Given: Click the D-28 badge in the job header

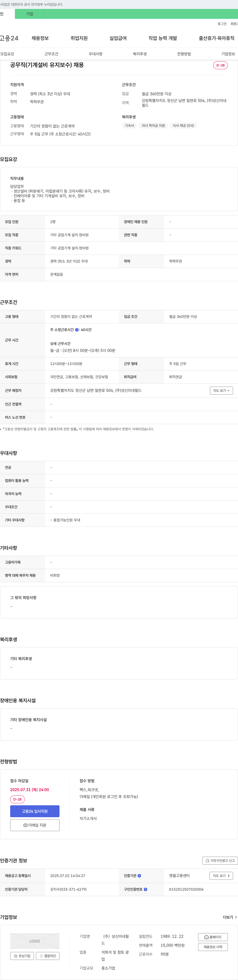Looking at the screenshot, I should coord(220,65).
